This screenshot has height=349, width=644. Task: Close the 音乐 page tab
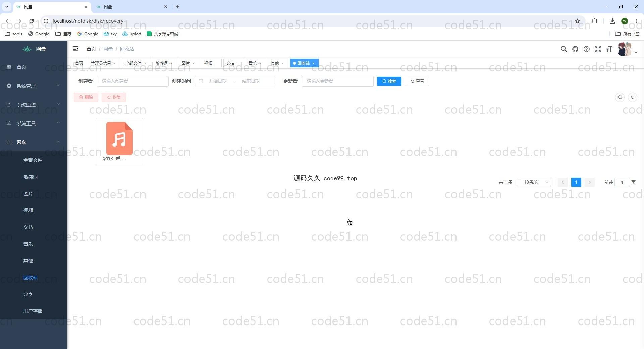coord(260,64)
